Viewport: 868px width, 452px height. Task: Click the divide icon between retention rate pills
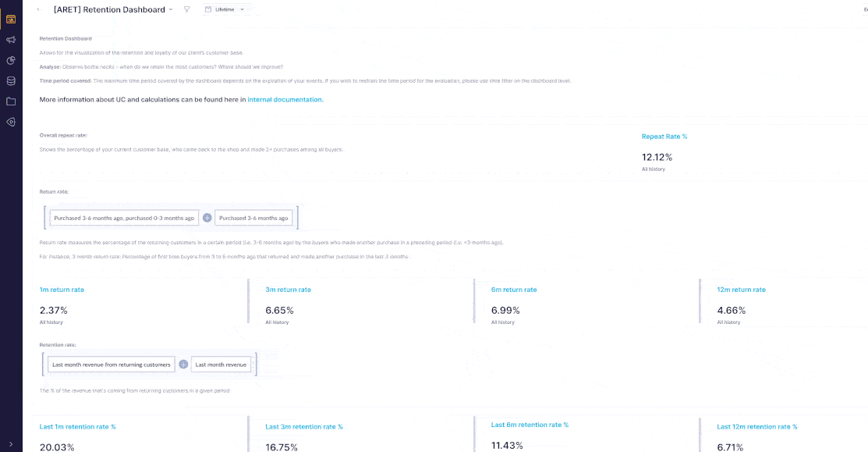pos(182,364)
